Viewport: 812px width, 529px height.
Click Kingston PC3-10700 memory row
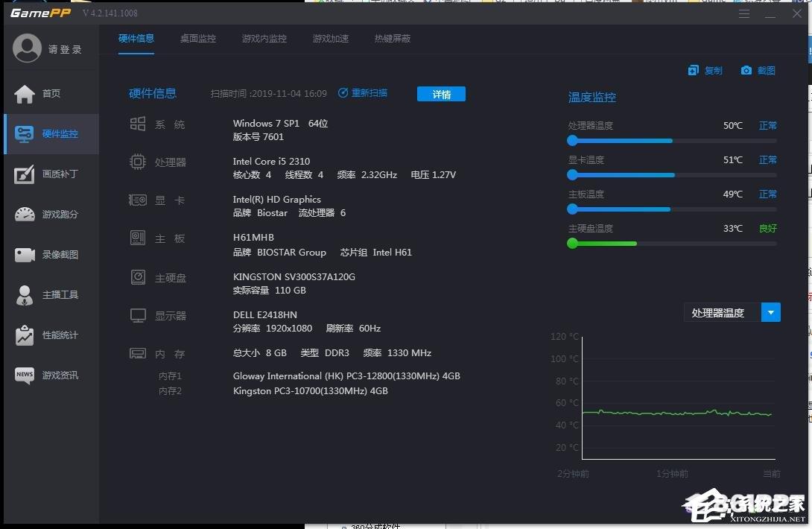pyautogui.click(x=310, y=390)
